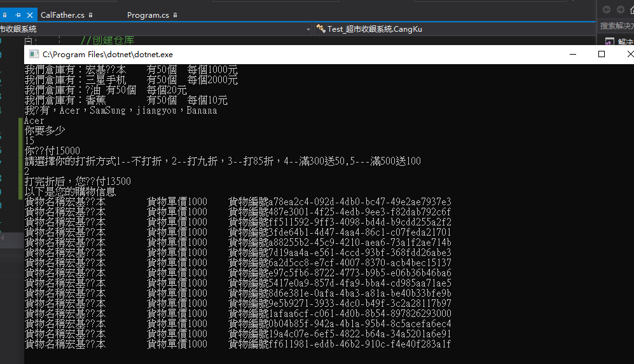The height and width of the screenshot is (364, 634).
Task: Click the goods ID ff611981-eddb-46b2-910c-f4e40f283a1f
Action: click(359, 344)
